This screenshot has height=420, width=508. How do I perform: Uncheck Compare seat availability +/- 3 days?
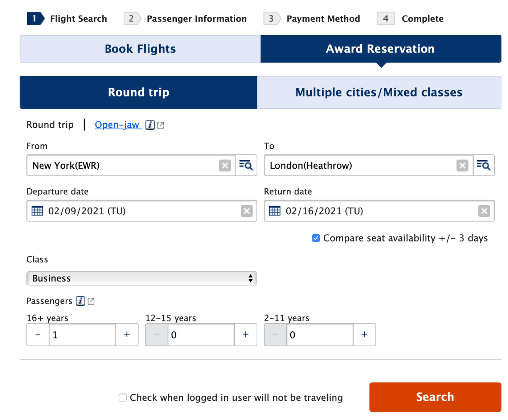click(x=315, y=238)
